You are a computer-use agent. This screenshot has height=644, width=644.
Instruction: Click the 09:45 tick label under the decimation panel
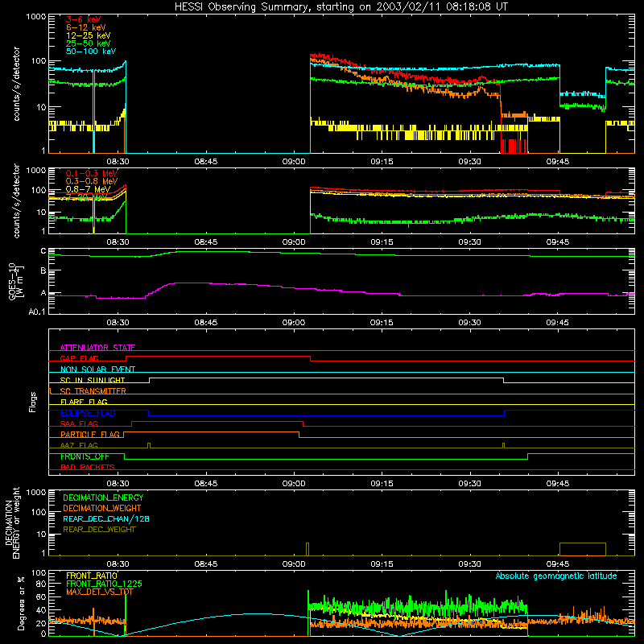click(x=558, y=564)
